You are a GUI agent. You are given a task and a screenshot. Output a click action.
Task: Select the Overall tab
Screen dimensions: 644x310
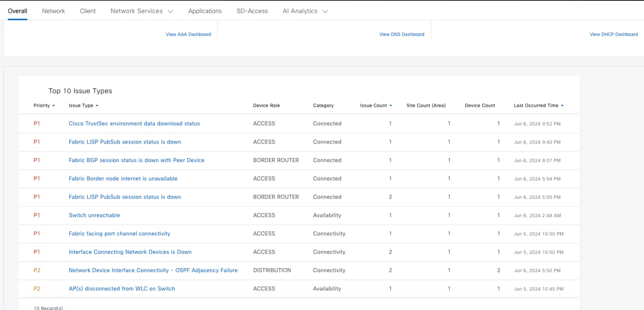[17, 11]
